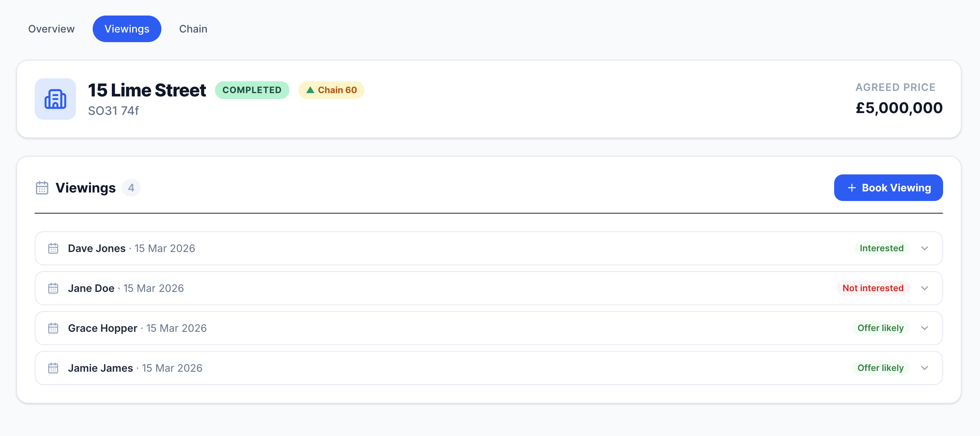Expand Dave Jones's viewing details chevron
Image resolution: width=980 pixels, height=436 pixels.
(925, 248)
